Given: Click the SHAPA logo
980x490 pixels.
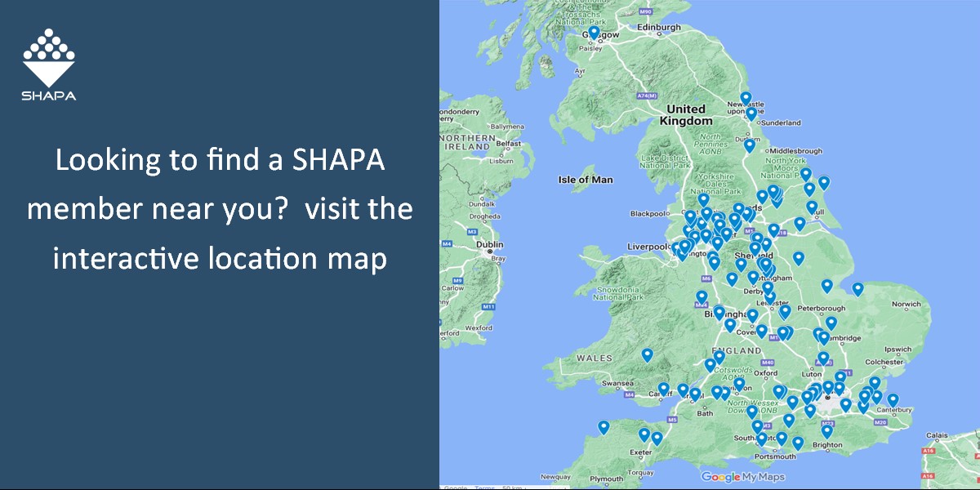Looking at the screenshot, I should (50, 65).
